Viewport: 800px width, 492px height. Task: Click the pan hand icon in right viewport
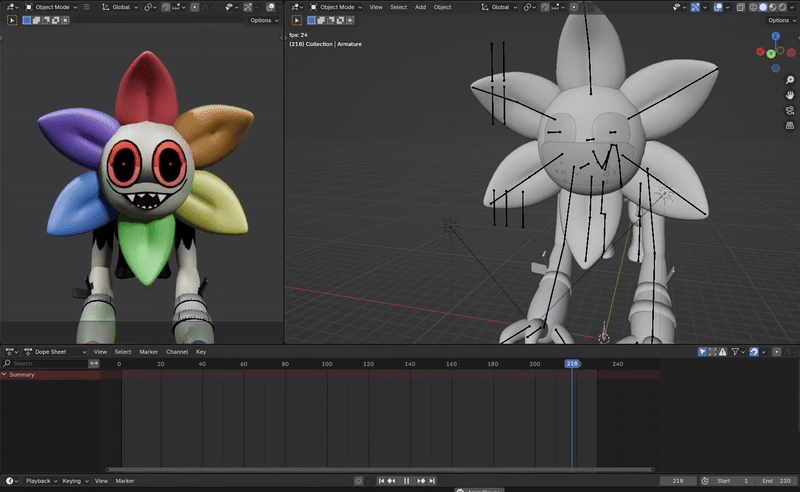(790, 95)
